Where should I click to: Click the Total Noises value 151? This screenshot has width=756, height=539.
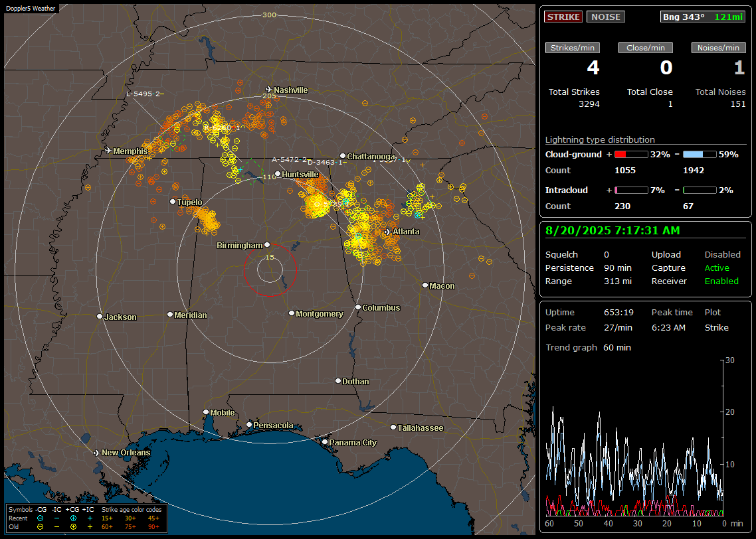(x=737, y=104)
